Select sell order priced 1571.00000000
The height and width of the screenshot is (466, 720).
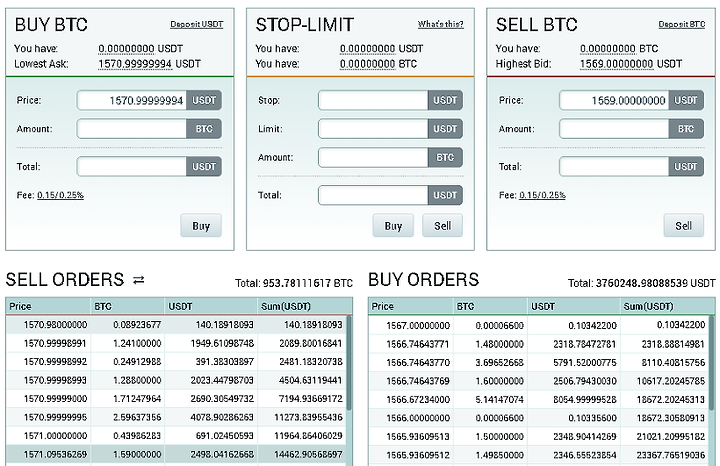tap(176, 436)
